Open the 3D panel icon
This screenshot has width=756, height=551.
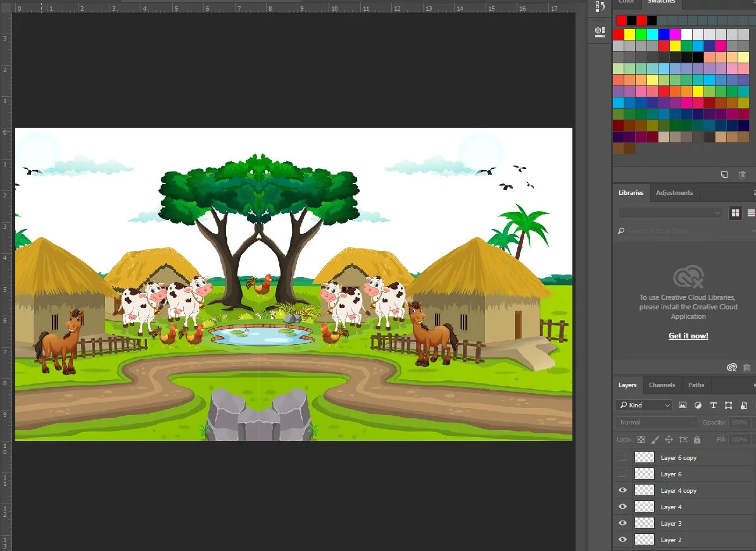600,31
